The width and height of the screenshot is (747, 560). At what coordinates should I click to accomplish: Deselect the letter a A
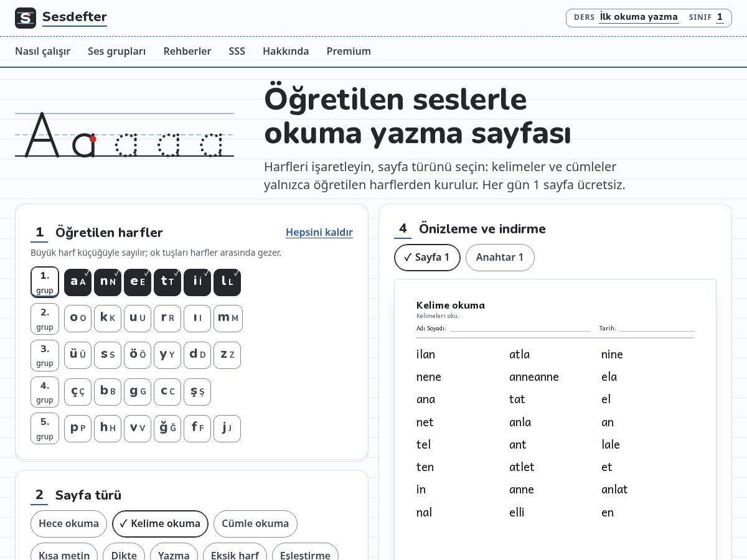click(x=78, y=282)
